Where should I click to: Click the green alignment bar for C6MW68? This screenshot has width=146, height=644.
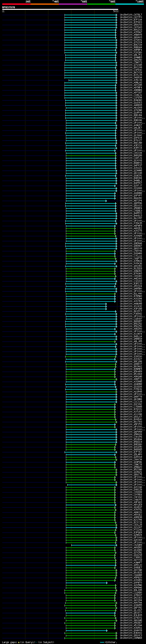(91, 638)
